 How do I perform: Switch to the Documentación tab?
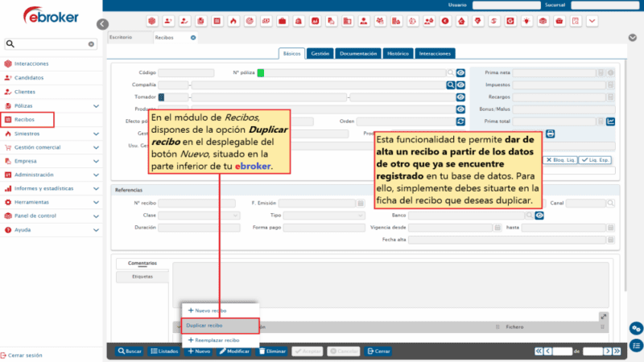tap(358, 54)
